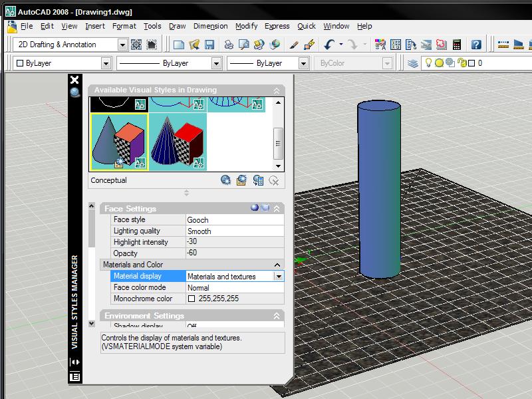This screenshot has height=399, width=532.
Task: Open the Properties palette icon
Action: [x=380, y=45]
